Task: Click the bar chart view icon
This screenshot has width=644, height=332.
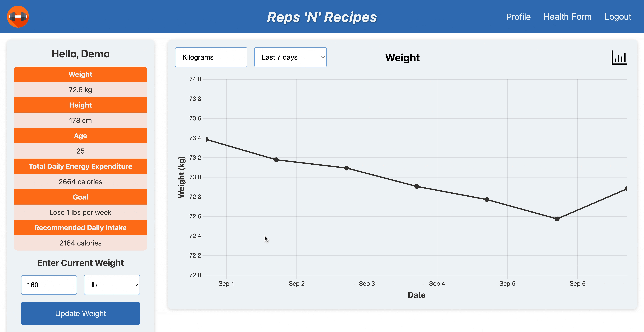Action: 619,57
